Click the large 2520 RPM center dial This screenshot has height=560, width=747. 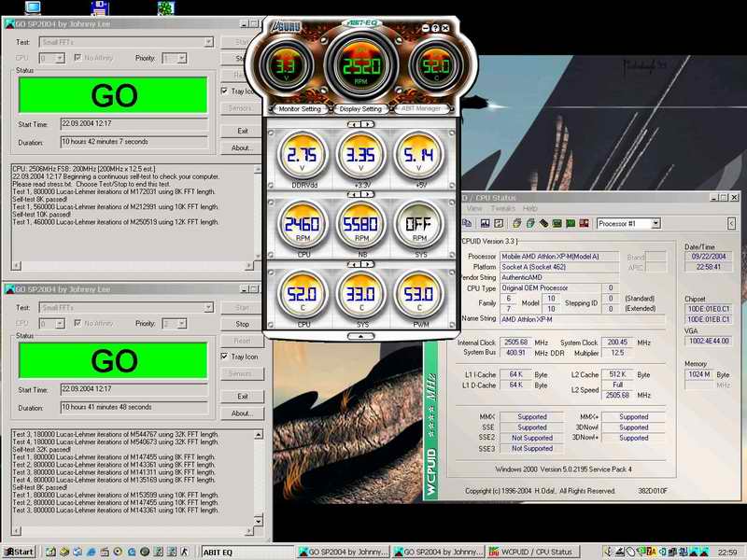coord(361,66)
